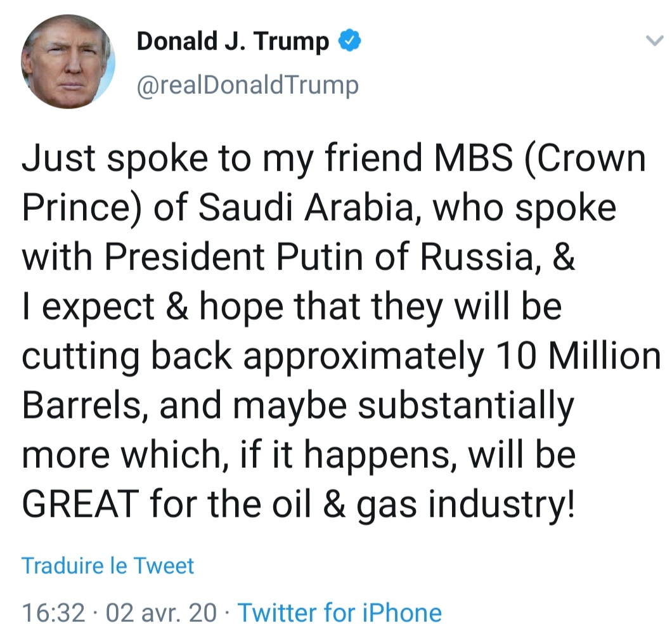The image size is (672, 639).
Task: Click the word 'Russia' in tweet
Action: tap(472, 257)
